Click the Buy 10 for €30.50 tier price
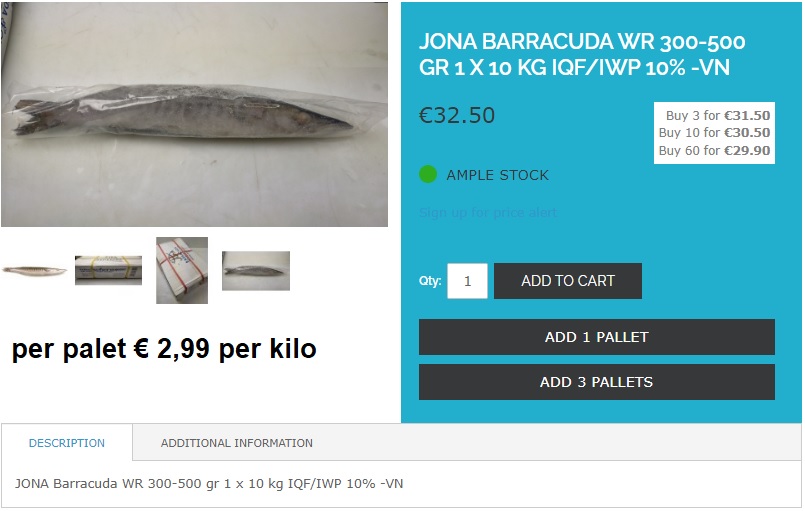 [714, 133]
